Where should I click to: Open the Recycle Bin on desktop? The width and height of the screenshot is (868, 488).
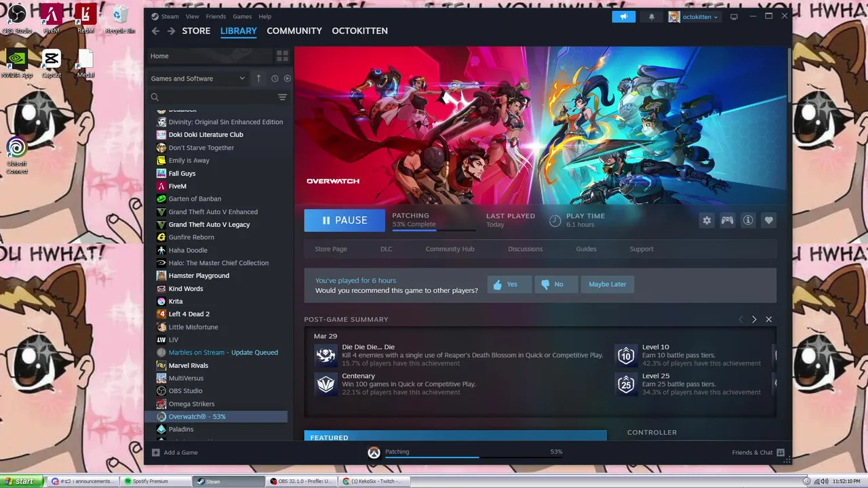120,18
